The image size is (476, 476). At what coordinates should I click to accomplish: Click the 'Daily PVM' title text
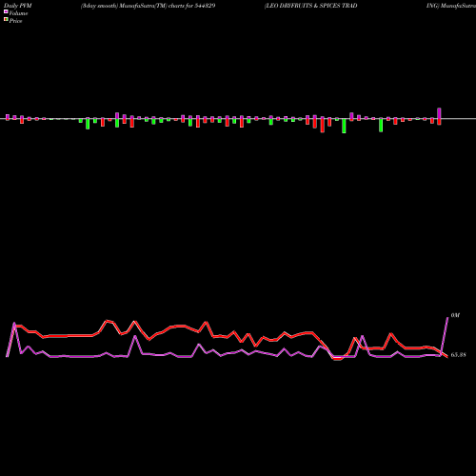click(18, 6)
